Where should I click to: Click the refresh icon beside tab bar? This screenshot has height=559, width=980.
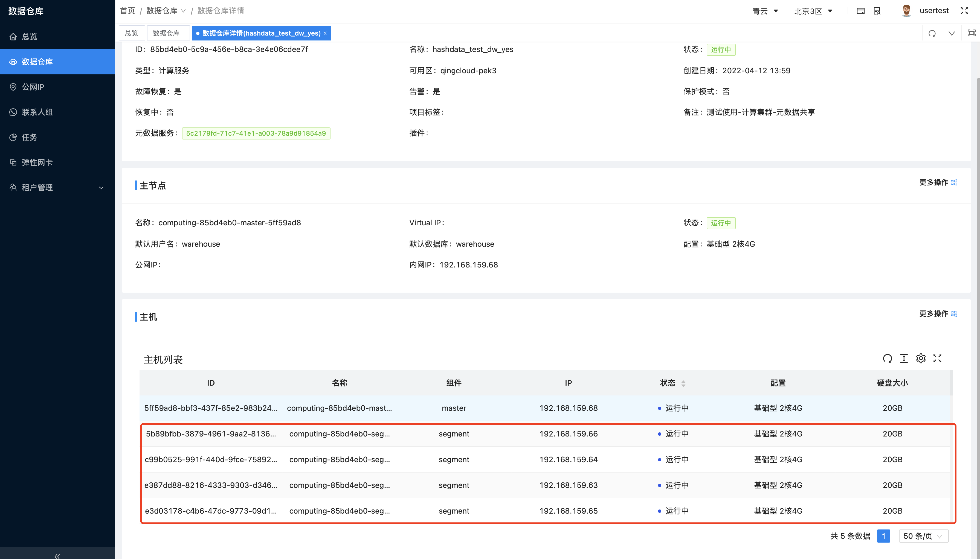click(x=932, y=33)
